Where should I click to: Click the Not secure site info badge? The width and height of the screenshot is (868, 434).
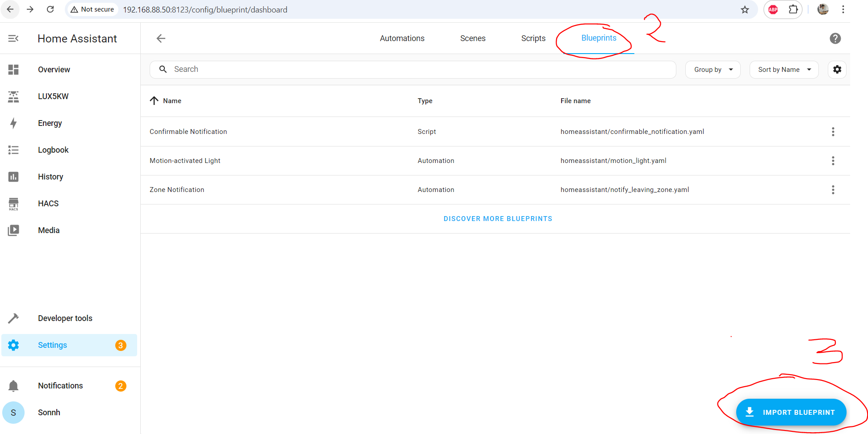pos(92,9)
